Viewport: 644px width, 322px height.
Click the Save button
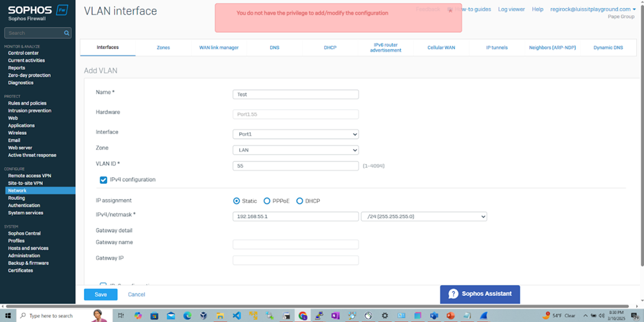coord(100,294)
